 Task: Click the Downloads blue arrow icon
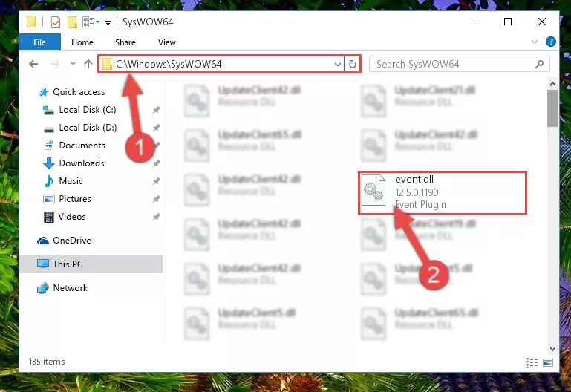[49, 163]
